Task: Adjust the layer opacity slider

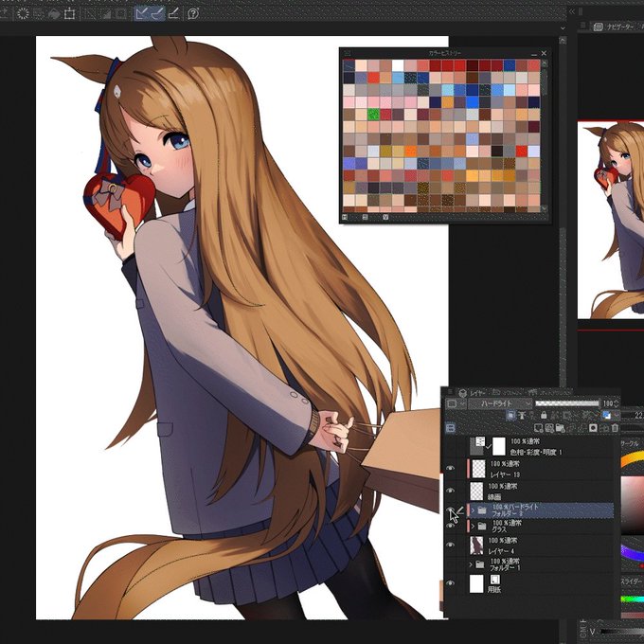Action: (567, 403)
